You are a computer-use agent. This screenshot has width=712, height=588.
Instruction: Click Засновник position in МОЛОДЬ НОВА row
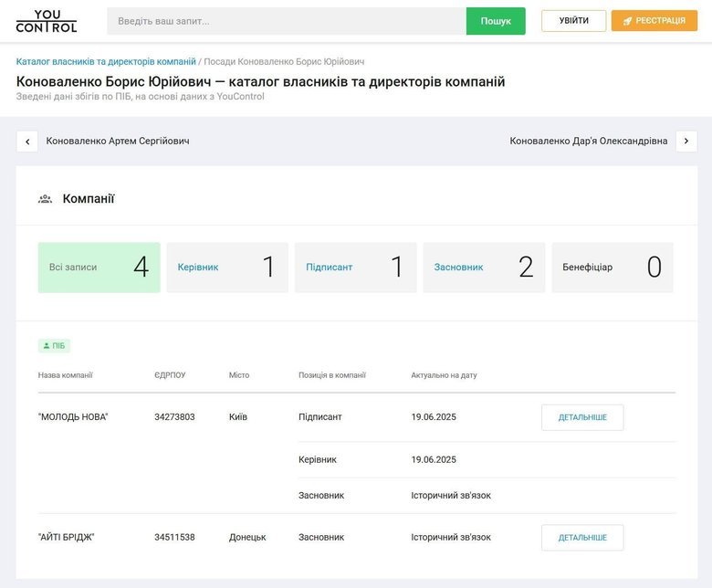(321, 496)
